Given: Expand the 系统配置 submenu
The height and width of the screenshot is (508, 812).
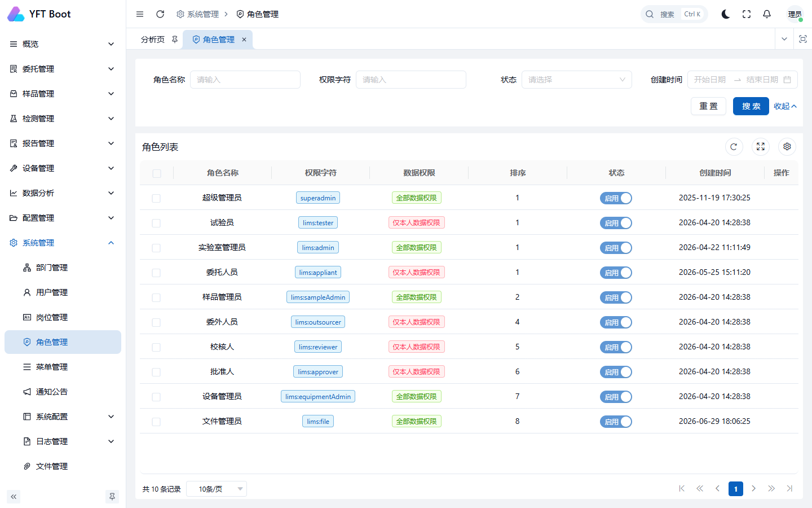Looking at the screenshot, I should (63, 417).
